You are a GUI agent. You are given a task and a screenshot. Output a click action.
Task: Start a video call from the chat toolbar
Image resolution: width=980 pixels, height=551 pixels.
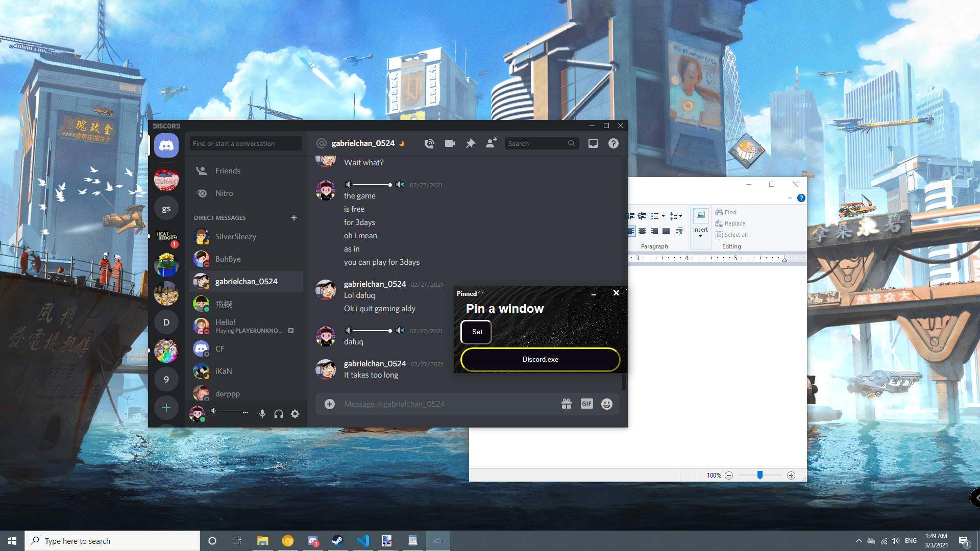click(x=450, y=143)
